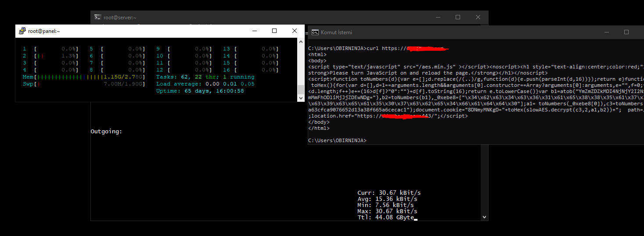
Task: Minimize the Komut İstemi window
Action: (x=606, y=32)
